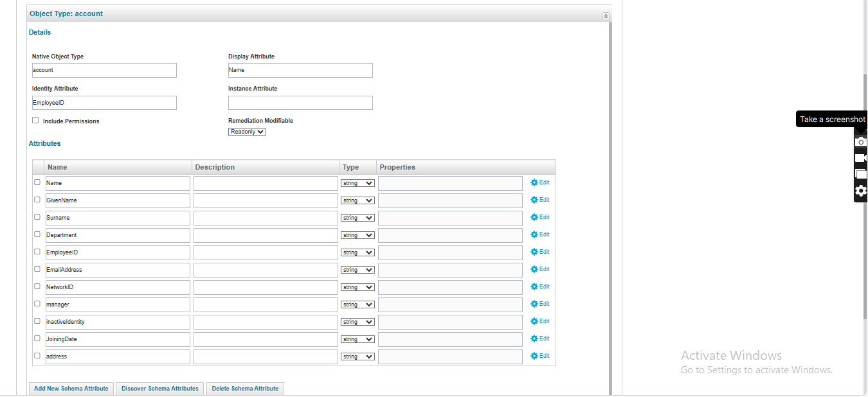Image resolution: width=868 pixels, height=397 pixels.
Task: Open the Type dropdown for inactiveIdentity
Action: 357,322
